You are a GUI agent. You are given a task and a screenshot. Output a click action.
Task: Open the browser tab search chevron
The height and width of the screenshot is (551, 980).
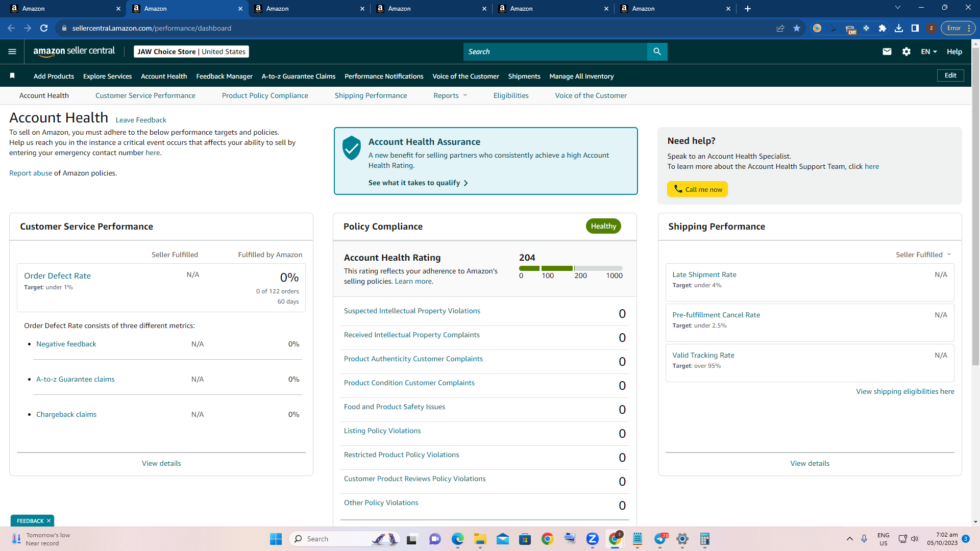[898, 8]
